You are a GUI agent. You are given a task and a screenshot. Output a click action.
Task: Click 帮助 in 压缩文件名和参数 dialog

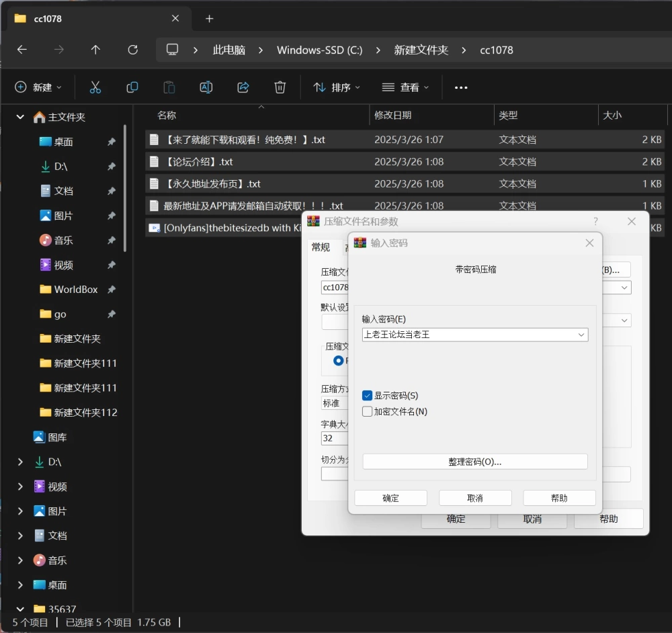tap(609, 519)
